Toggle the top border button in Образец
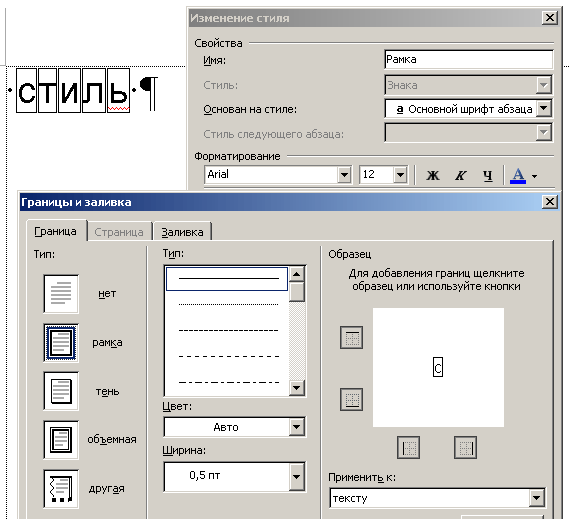Viewport: 570px width, 519px height. pyautogui.click(x=352, y=338)
